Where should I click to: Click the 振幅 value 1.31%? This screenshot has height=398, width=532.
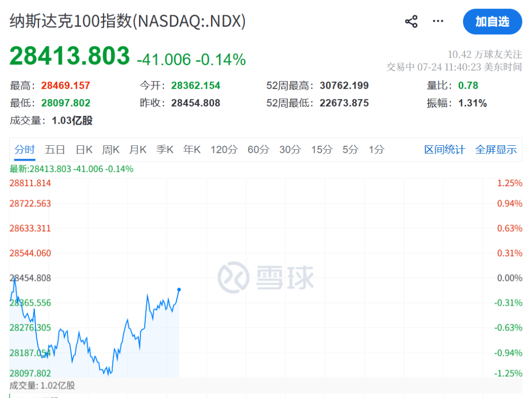pyautogui.click(x=472, y=103)
